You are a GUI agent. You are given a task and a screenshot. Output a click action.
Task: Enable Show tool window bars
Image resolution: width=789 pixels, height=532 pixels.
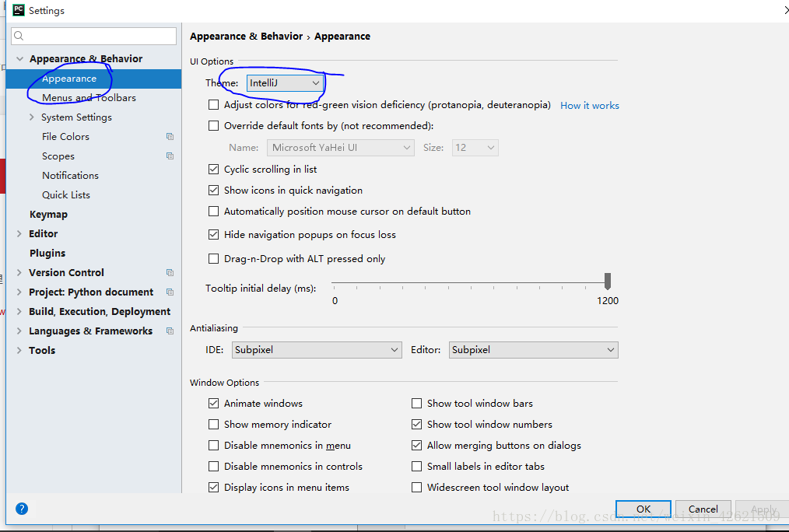[416, 403]
